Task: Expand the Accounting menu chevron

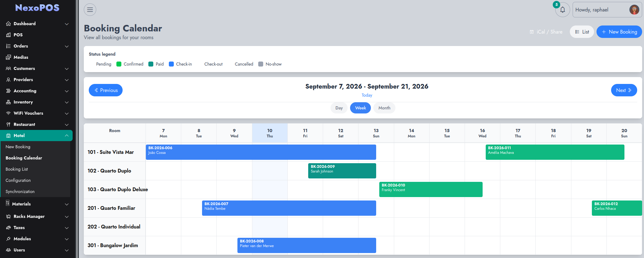Action: (x=67, y=91)
